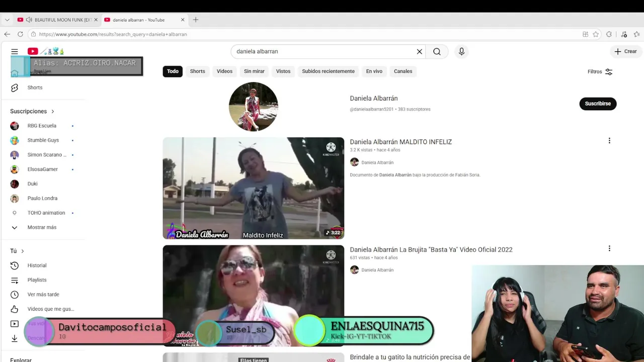
Task: Mute audio on BEAUTIFUL MOON FUNK tab
Action: [x=29, y=20]
